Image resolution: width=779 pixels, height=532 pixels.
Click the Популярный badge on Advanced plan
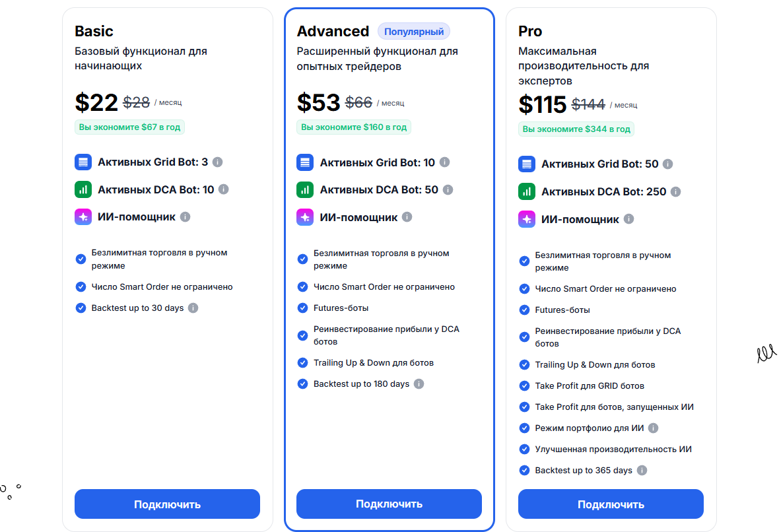414,31
